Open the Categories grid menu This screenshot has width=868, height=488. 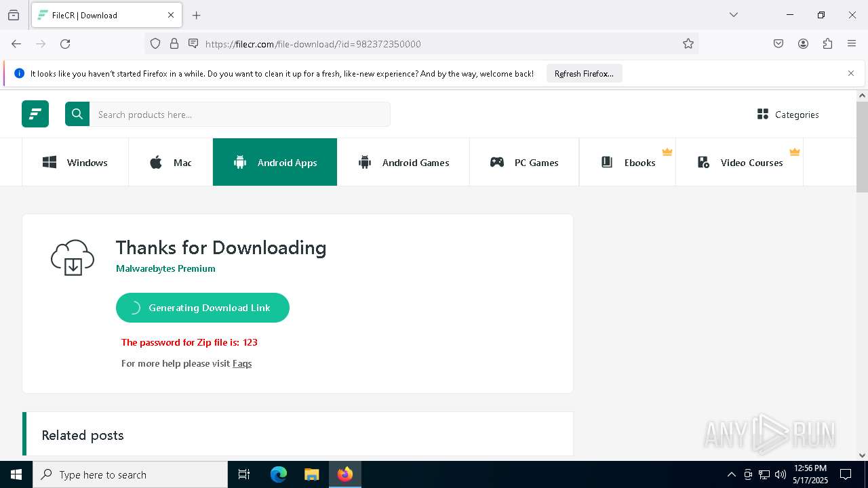788,115
